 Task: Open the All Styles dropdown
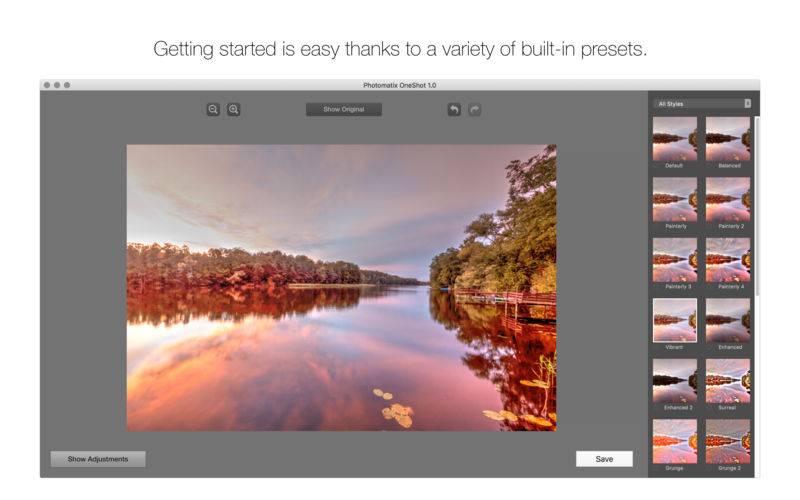pos(703,104)
